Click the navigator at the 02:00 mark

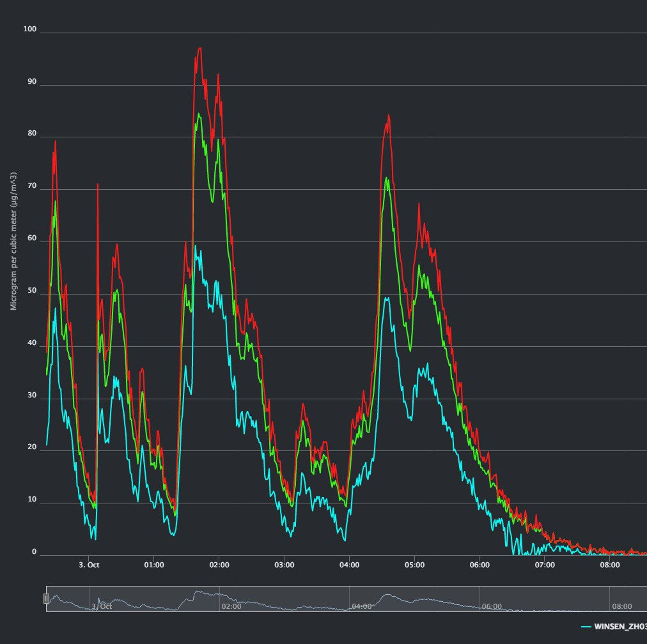[x=231, y=606]
